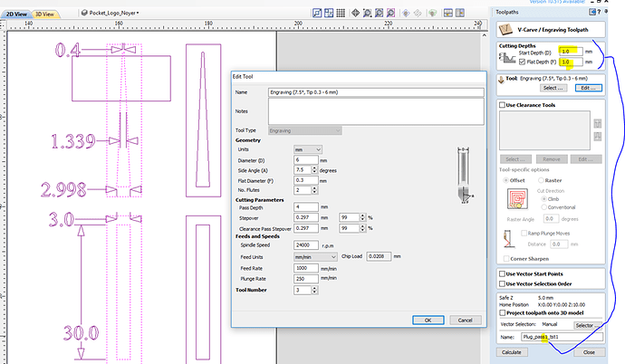
Task: Open the vector Selector button
Action: pyautogui.click(x=588, y=325)
